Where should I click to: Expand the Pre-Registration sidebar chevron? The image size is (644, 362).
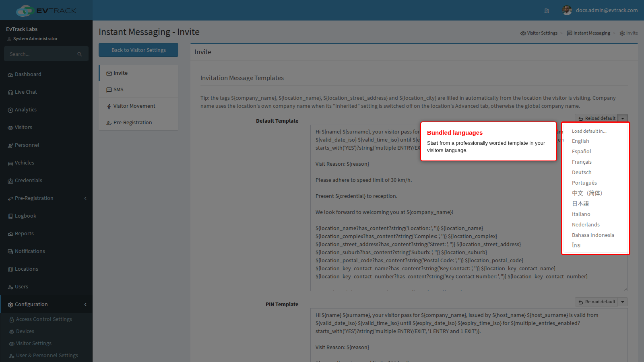point(85,198)
